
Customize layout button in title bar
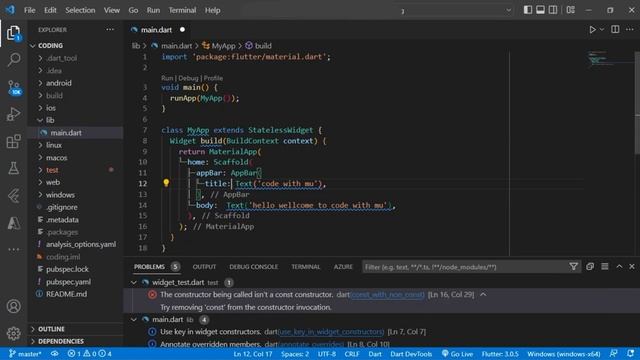click(x=571, y=10)
